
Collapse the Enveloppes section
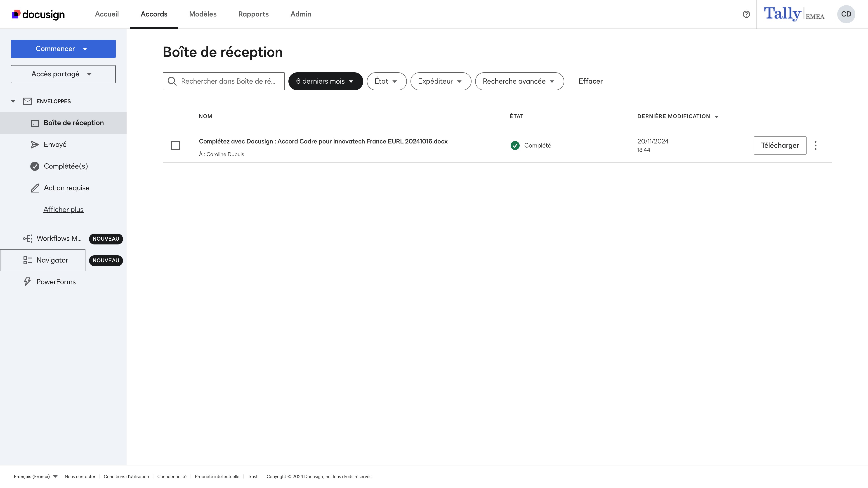[13, 101]
